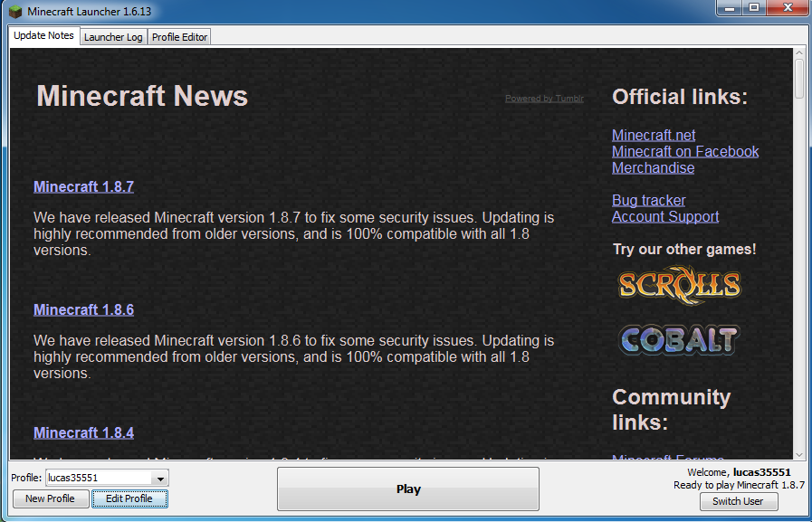Open the Minecraft 1.8.4 news link
812x522 pixels.
tap(84, 433)
